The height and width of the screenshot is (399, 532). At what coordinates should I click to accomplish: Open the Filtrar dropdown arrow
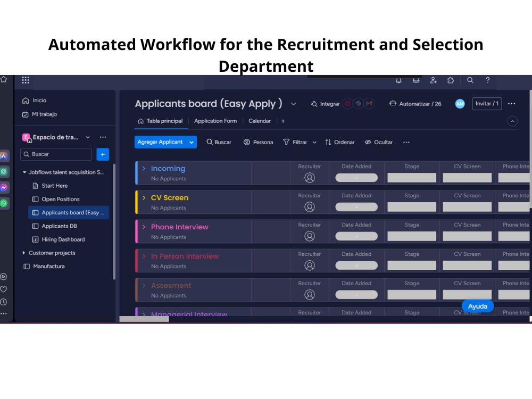[x=314, y=142]
